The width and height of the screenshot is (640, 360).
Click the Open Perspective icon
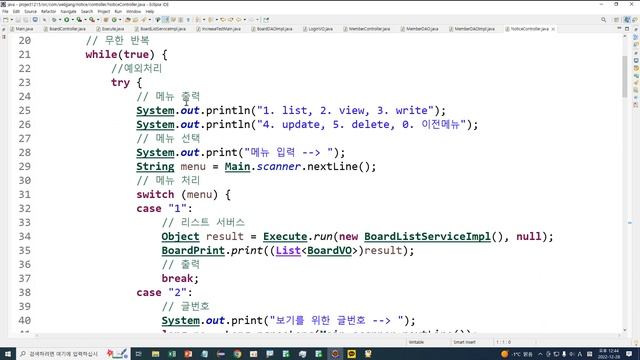pos(617,20)
